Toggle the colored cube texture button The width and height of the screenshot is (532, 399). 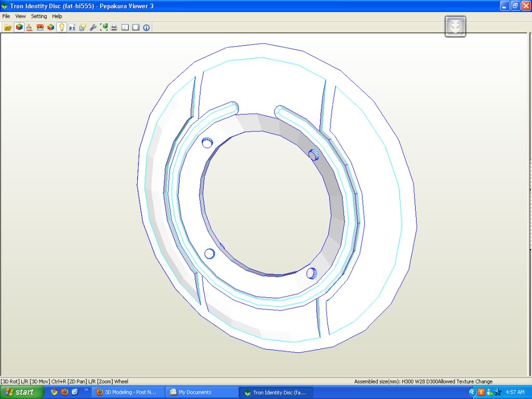19,27
